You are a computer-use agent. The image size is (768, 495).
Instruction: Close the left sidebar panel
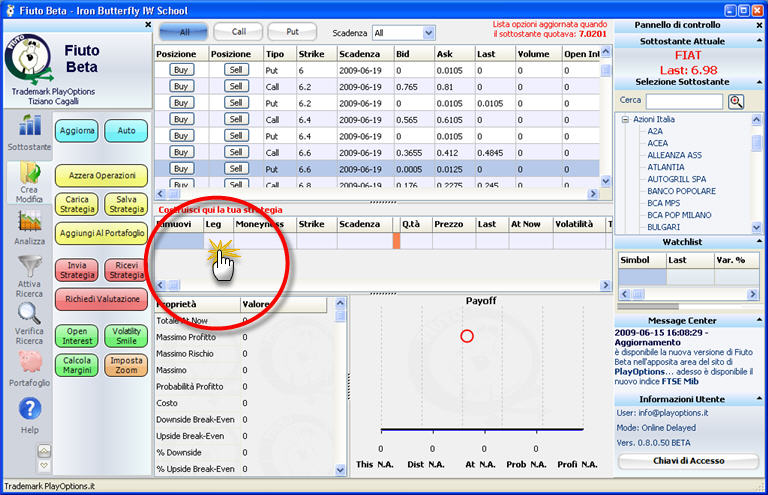pyautogui.click(x=148, y=24)
